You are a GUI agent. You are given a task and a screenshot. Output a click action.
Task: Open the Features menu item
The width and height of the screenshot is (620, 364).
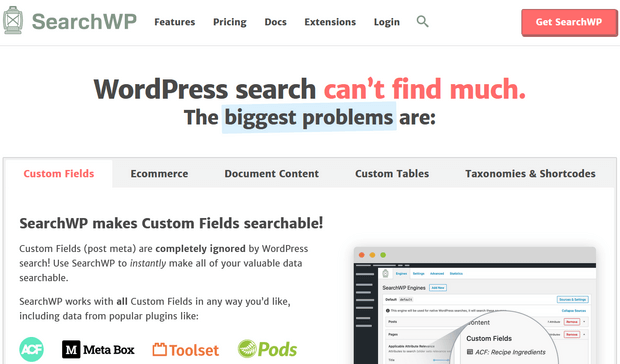175,22
